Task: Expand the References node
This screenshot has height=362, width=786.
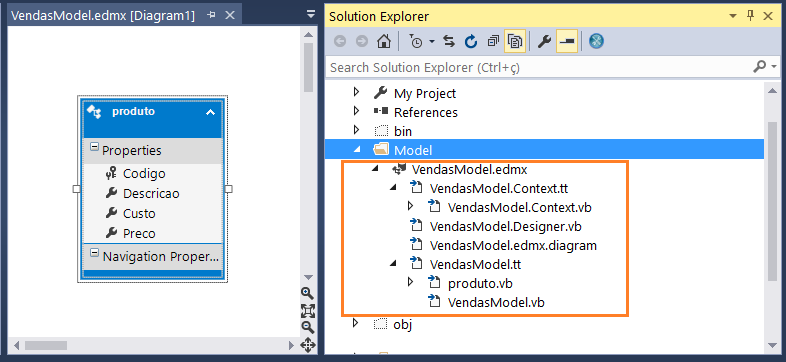Action: click(x=356, y=111)
